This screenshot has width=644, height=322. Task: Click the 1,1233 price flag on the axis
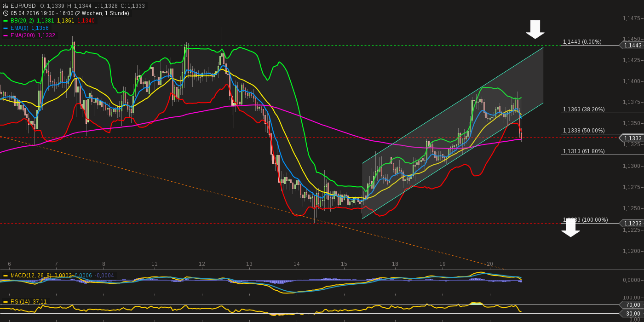pos(632,223)
